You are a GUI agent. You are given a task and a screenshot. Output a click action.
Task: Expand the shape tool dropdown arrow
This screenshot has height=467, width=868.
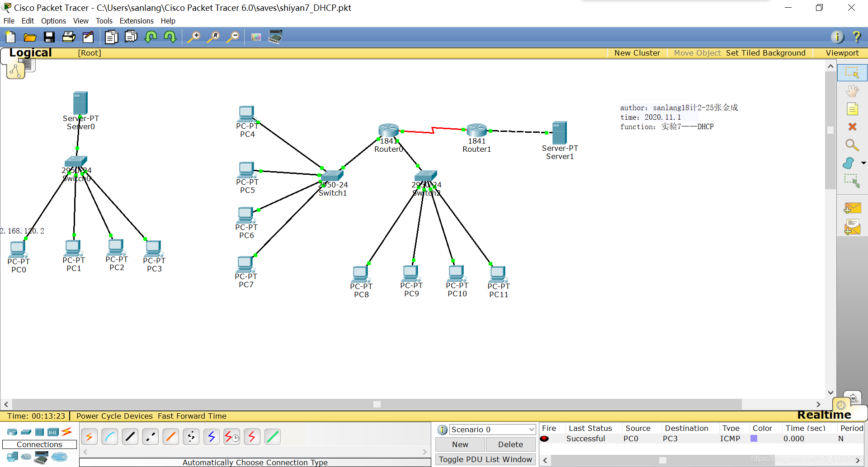click(x=863, y=163)
